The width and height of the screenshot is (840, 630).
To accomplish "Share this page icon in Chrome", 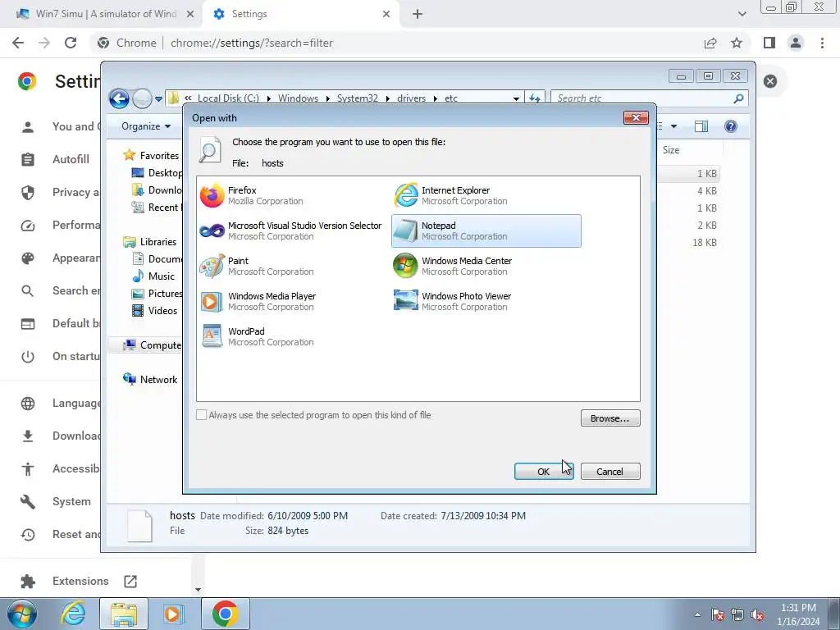I will click(710, 43).
